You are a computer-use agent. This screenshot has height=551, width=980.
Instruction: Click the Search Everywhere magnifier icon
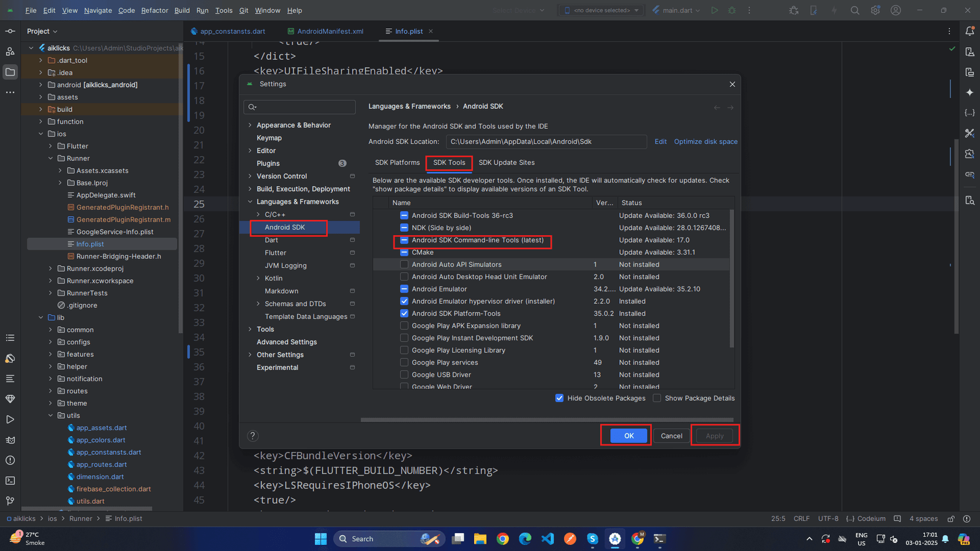point(855,10)
